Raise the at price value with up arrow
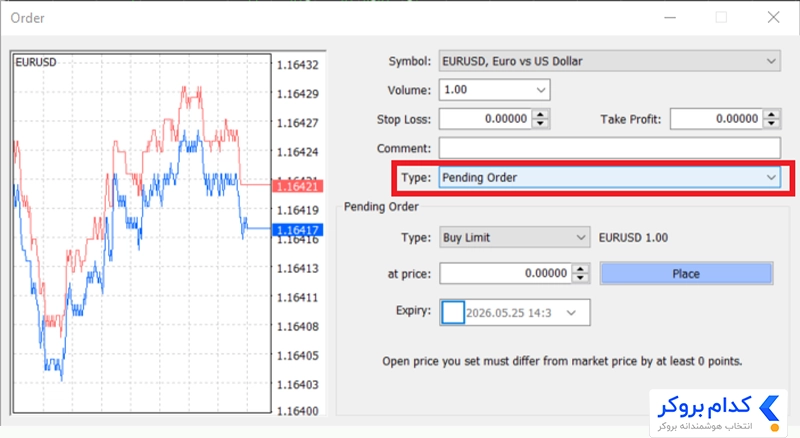Screen dimensions: 800x438 [x=580, y=269]
